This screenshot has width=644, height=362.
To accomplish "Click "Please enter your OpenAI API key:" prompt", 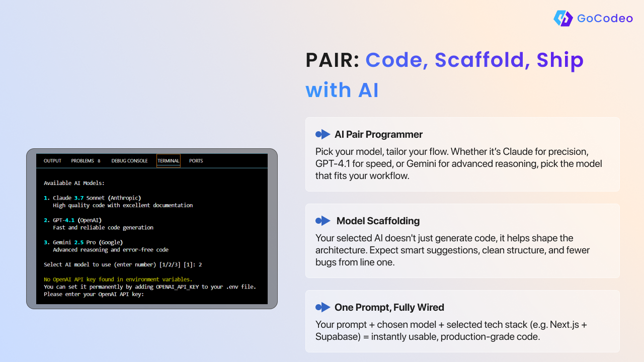I will click(94, 294).
